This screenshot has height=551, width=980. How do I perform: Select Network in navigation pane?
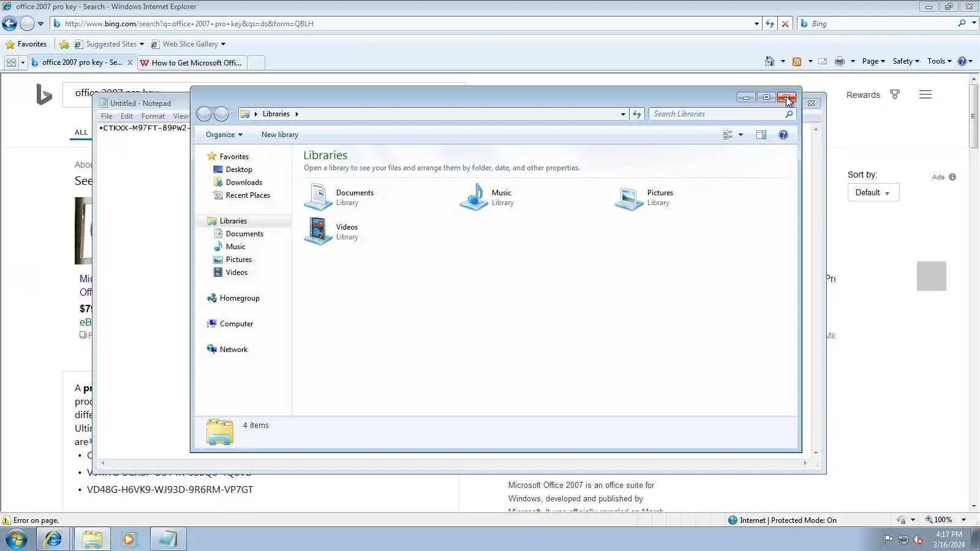[233, 350]
